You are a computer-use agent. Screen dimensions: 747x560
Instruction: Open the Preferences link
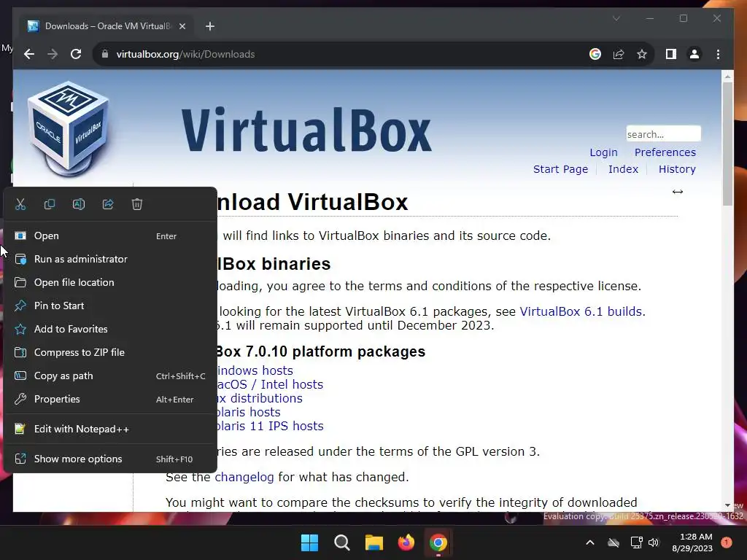point(665,152)
